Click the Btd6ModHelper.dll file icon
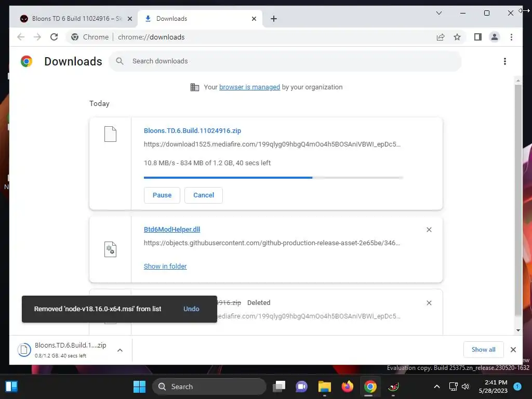 [110, 249]
